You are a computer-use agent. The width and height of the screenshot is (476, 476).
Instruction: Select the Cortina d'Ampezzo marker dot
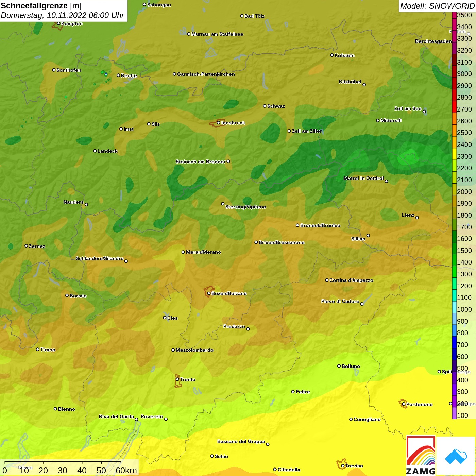point(327,280)
